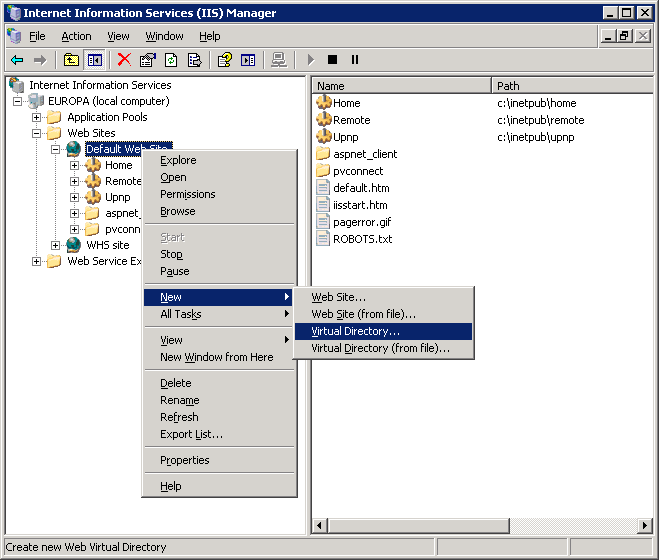This screenshot has width=659, height=560.
Task: Open the File menu
Action: (x=37, y=37)
